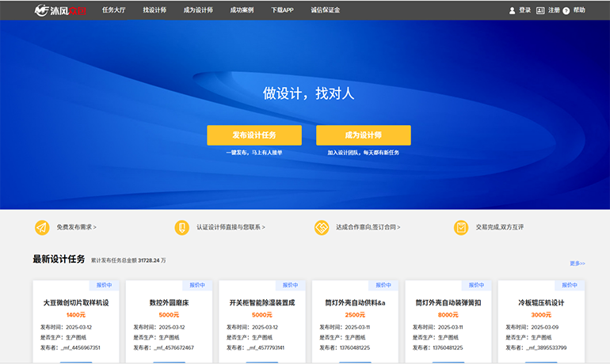Click the 交易完成 clipboard icon
Viewport: 610px width, 364px height.
tap(461, 227)
